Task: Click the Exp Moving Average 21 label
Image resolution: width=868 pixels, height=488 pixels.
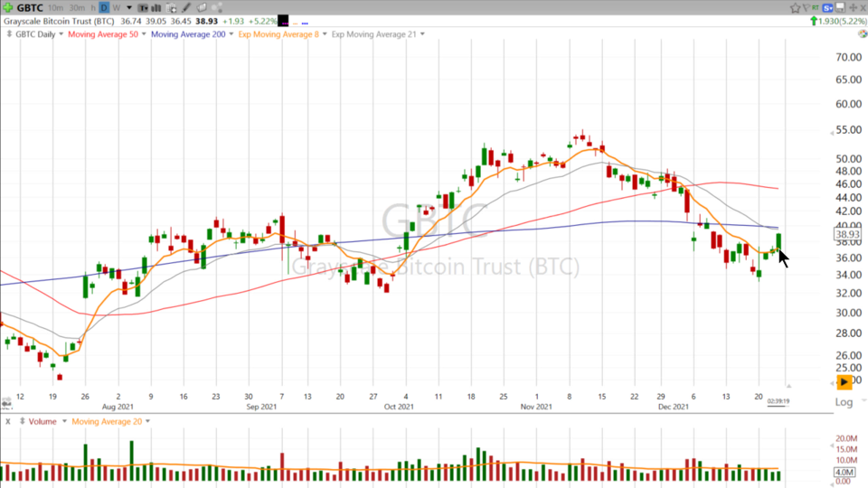Action: point(373,34)
